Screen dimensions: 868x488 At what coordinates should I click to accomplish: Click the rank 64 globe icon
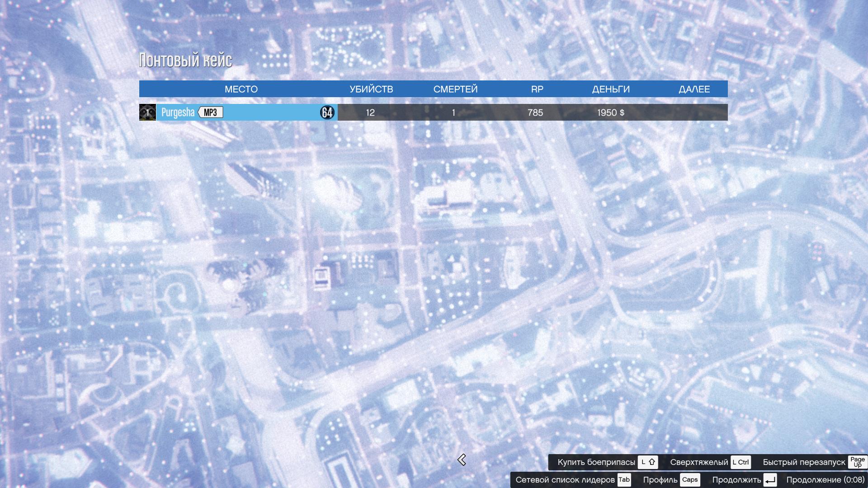[327, 113]
